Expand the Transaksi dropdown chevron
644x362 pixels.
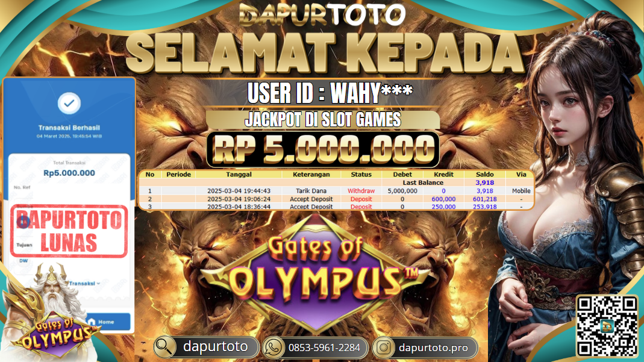[x=98, y=283]
